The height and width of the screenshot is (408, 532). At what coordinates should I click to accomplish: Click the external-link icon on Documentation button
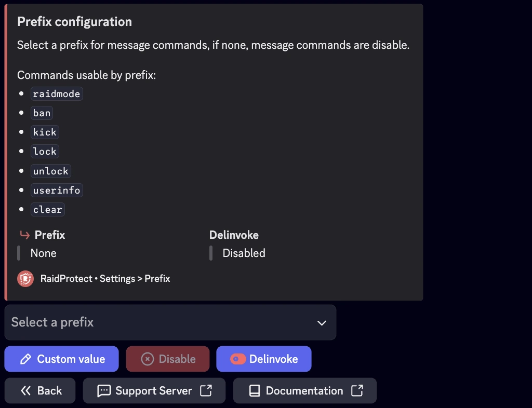[x=357, y=390]
